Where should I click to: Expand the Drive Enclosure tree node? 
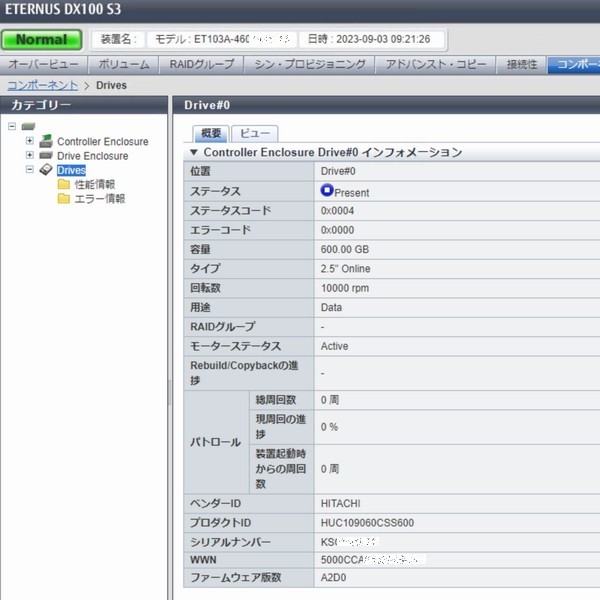[29, 155]
